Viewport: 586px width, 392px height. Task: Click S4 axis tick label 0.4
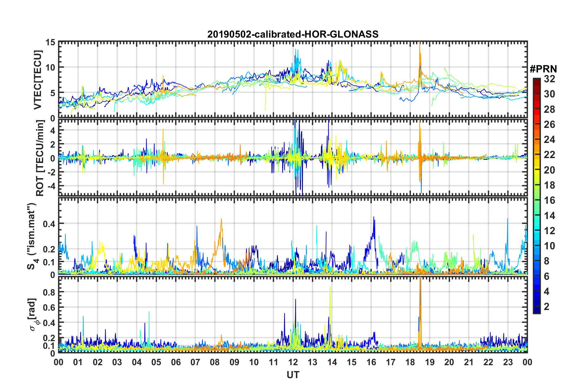[x=49, y=224]
